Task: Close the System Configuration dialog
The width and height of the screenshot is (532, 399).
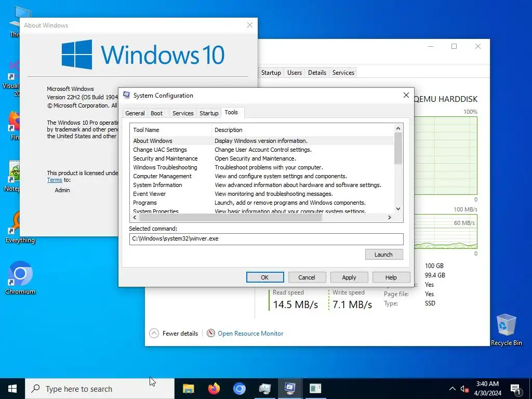Action: tap(406, 96)
